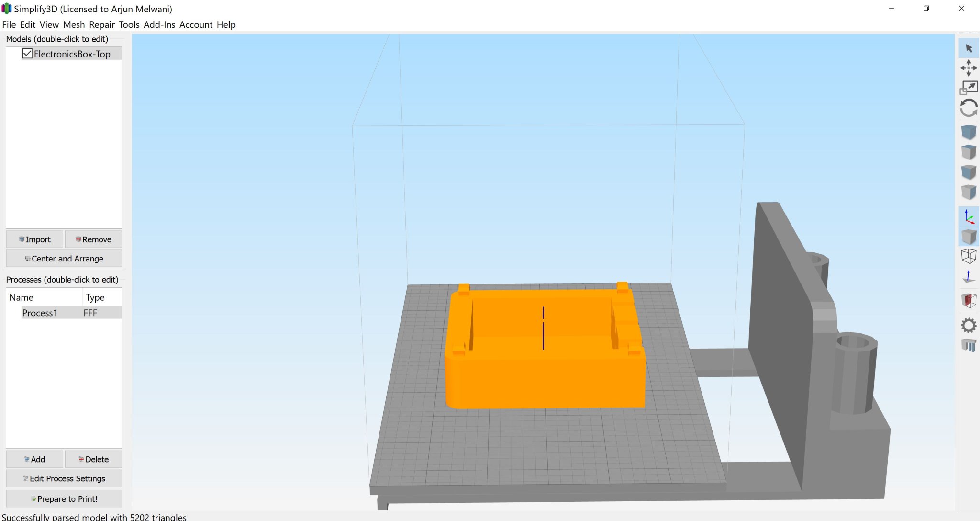Enable the cross section view

969,301
